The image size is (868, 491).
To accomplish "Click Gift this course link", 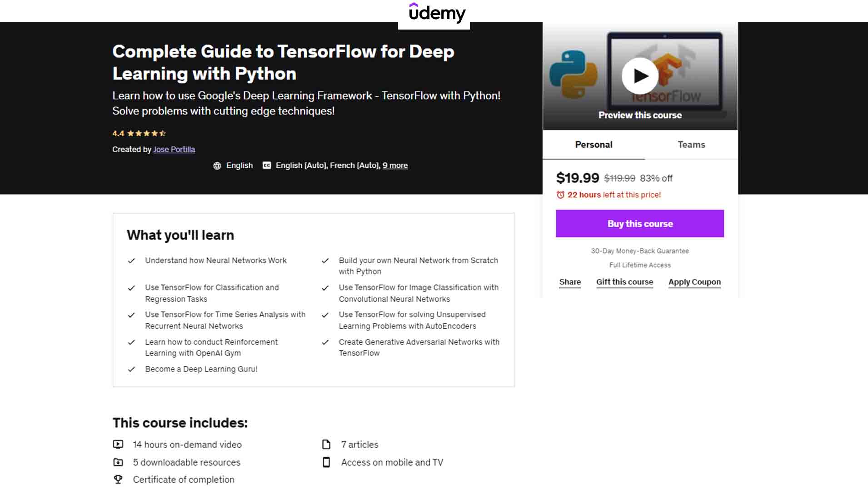I will tap(624, 282).
